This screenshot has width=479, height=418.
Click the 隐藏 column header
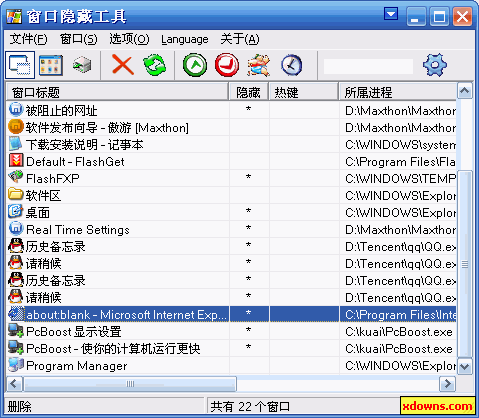pos(249,92)
